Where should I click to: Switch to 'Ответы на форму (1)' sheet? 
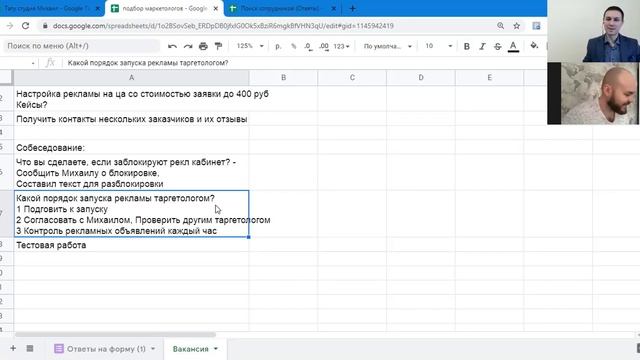coord(106,349)
